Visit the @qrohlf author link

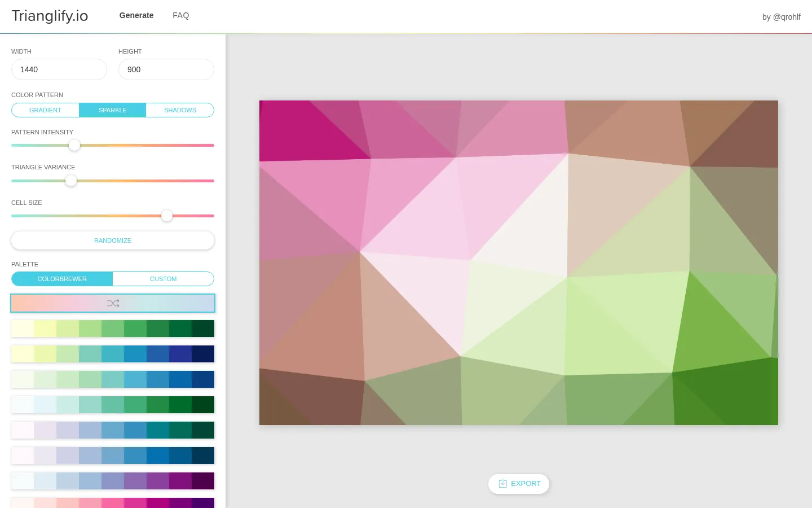coord(787,17)
